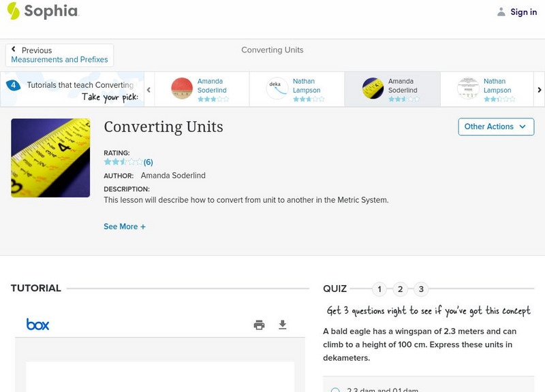Screen dimensions: 545x392
Task: Go to quiz question 3
Action: 422,289
